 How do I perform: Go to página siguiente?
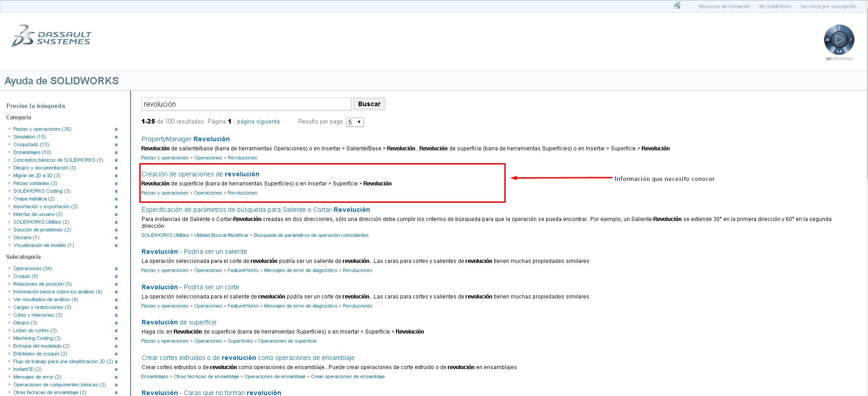258,122
